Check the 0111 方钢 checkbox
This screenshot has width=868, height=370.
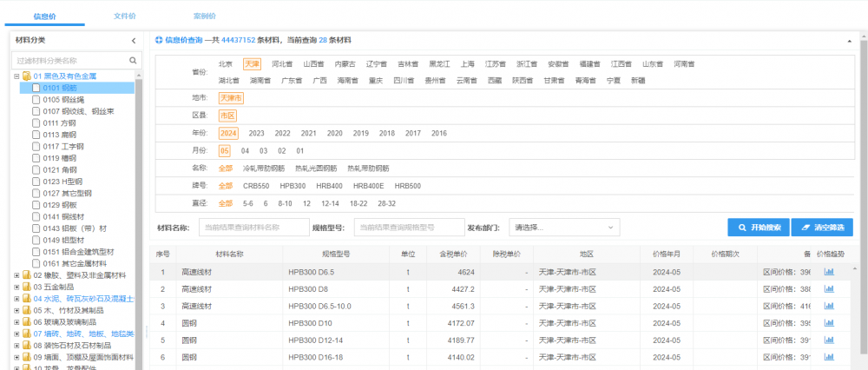36,123
